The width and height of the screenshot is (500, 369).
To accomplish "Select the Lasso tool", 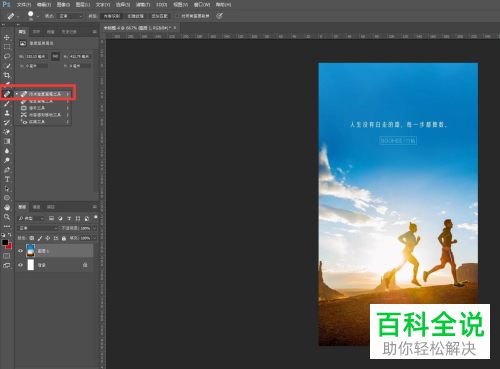I will (x=7, y=56).
